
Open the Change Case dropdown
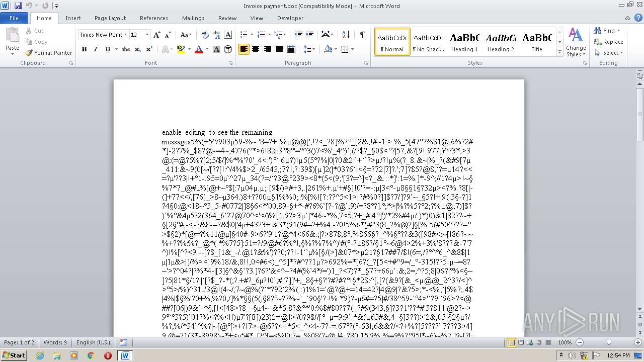coord(186,35)
